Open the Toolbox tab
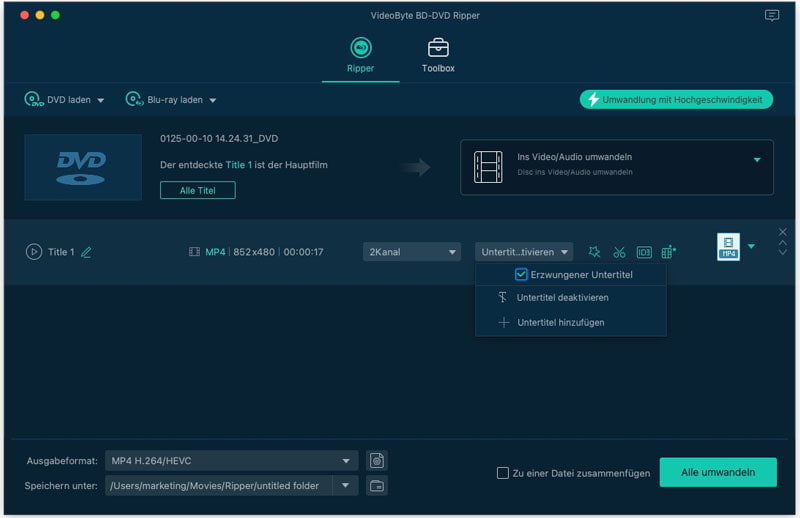 coord(438,55)
